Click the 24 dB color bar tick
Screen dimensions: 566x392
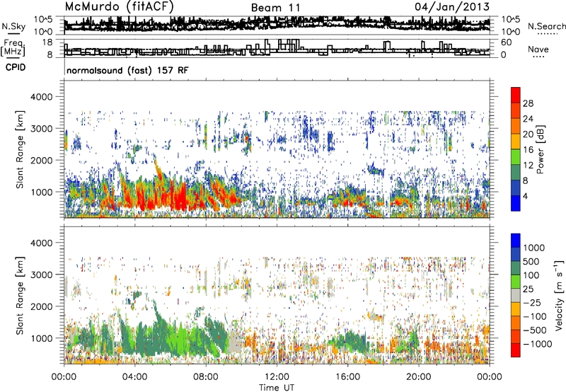pos(528,119)
